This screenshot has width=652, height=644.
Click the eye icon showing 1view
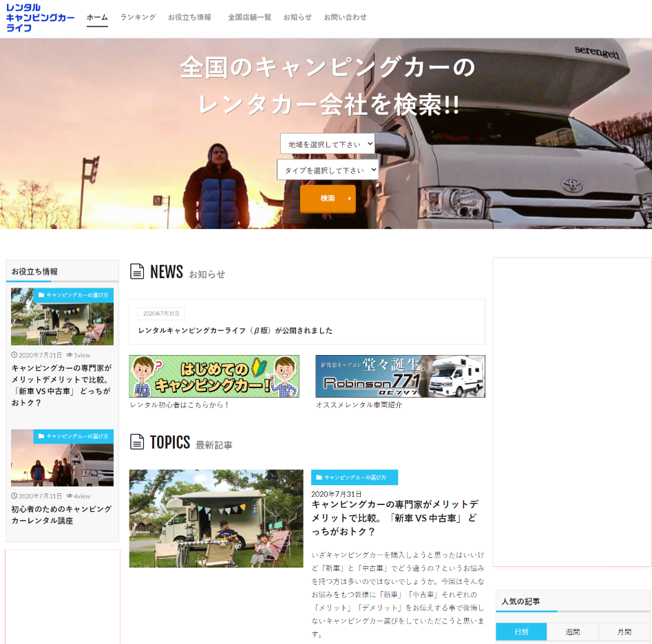click(x=70, y=355)
